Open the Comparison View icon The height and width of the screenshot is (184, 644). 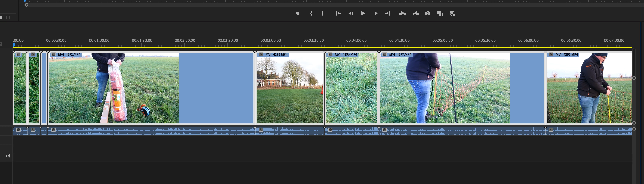point(440,13)
